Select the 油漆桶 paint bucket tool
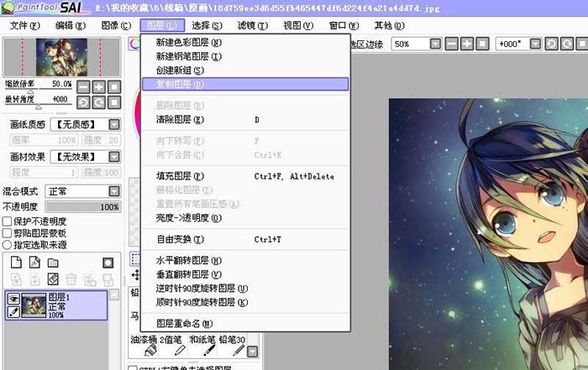The image size is (588, 370). [x=144, y=346]
